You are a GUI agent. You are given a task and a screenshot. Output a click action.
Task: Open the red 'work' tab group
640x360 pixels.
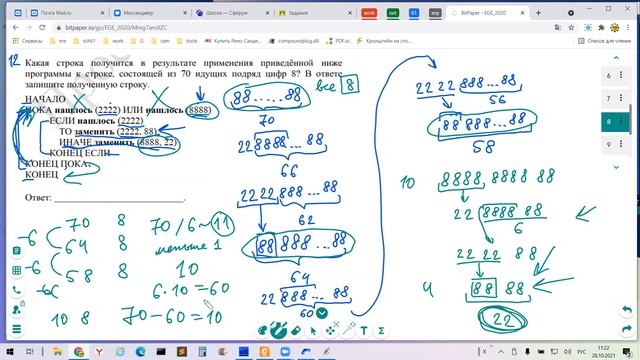[x=369, y=13]
